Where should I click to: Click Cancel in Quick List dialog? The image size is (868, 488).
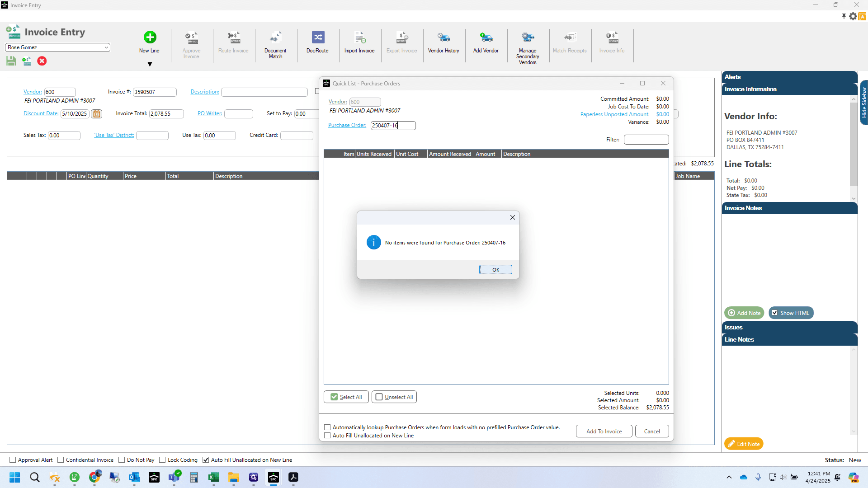[652, 431]
